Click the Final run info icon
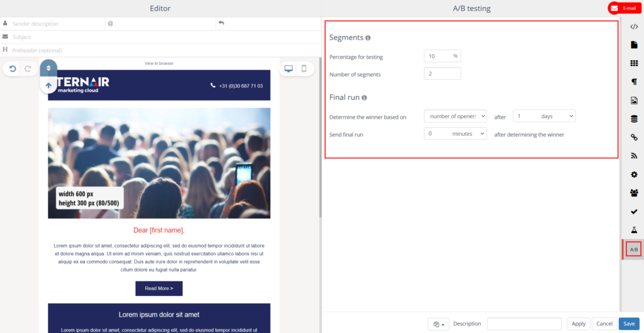 364,97
